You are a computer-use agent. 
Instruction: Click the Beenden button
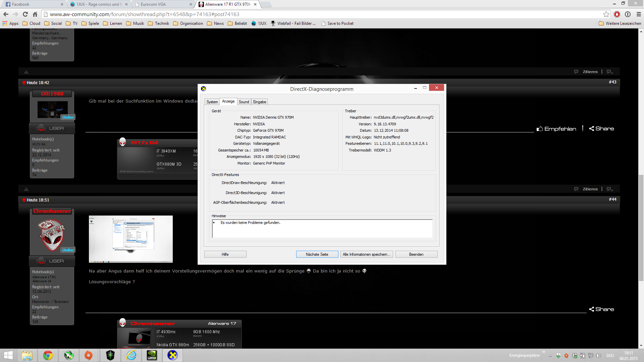[x=416, y=254]
